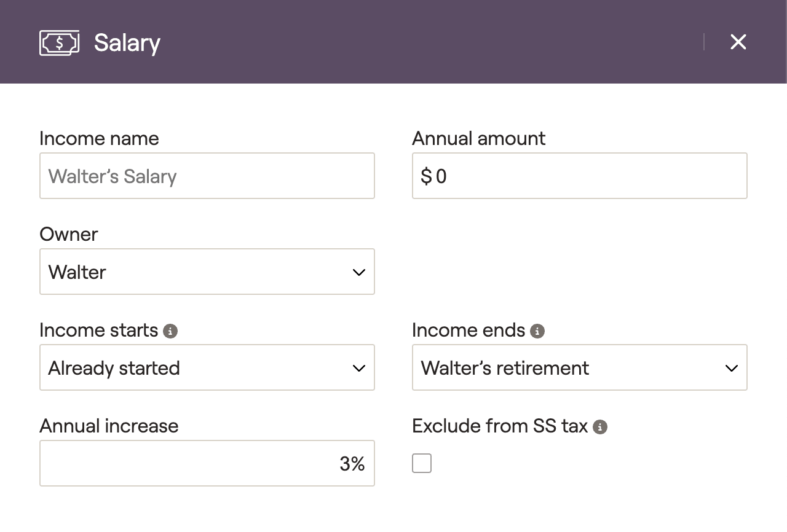The image size is (787, 532).
Task: Focus the Income name field with Walter's Salary placeholder
Action: click(x=207, y=176)
